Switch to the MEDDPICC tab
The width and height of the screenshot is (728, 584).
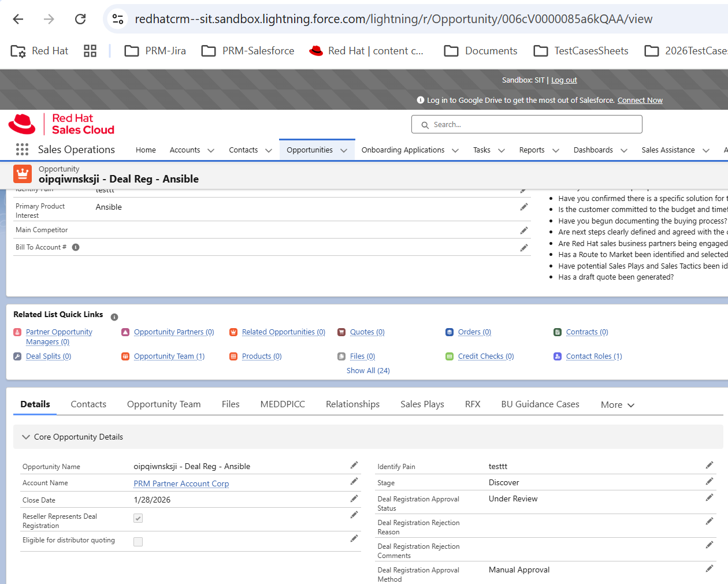click(x=283, y=404)
